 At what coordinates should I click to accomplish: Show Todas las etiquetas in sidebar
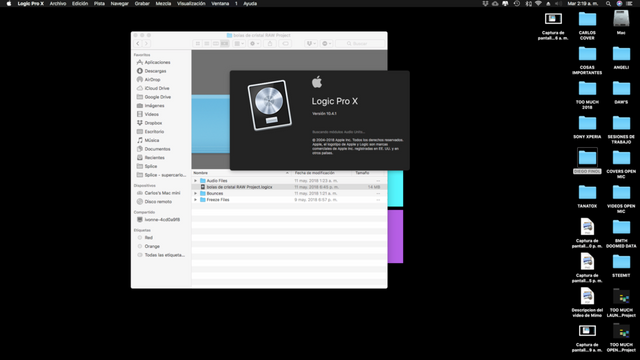(x=164, y=255)
